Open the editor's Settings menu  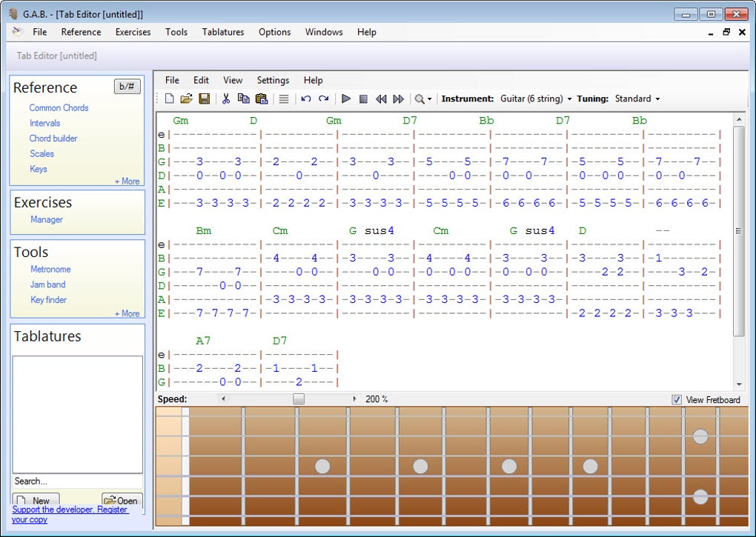(273, 81)
